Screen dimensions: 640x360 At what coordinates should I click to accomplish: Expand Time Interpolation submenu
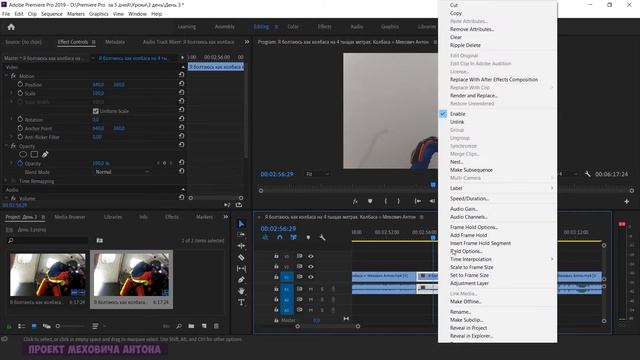[498, 259]
